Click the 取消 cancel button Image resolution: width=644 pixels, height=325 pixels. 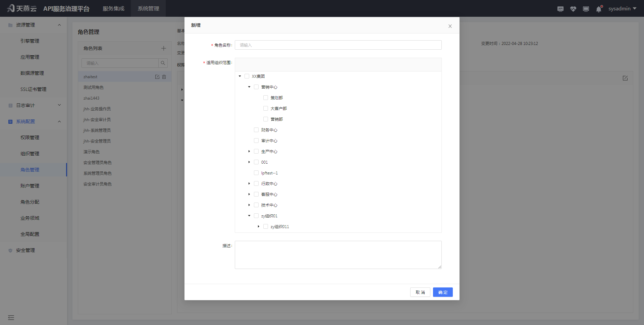(x=420, y=292)
